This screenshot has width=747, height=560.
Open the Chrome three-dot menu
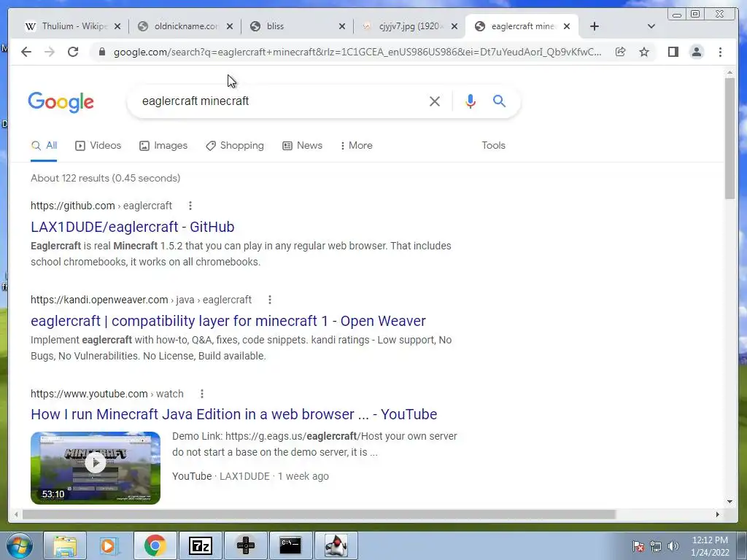click(720, 52)
